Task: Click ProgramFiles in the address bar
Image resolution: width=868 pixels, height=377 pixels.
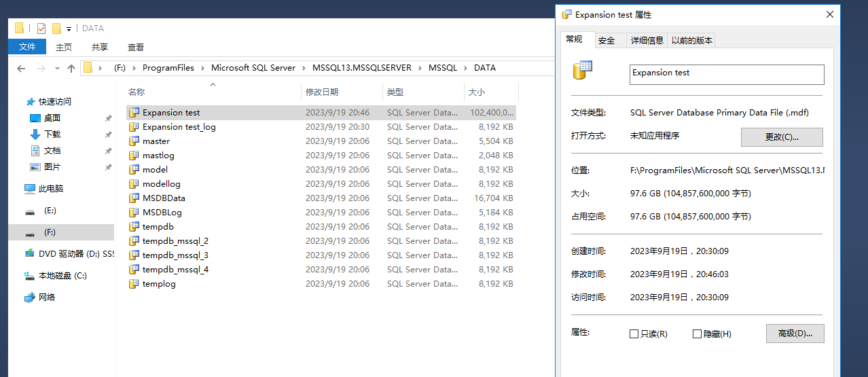Action: 168,68
